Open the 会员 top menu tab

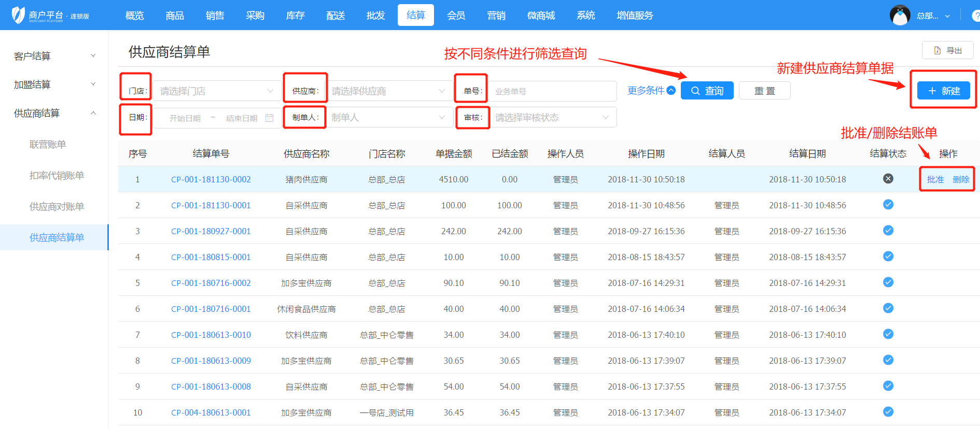click(456, 16)
